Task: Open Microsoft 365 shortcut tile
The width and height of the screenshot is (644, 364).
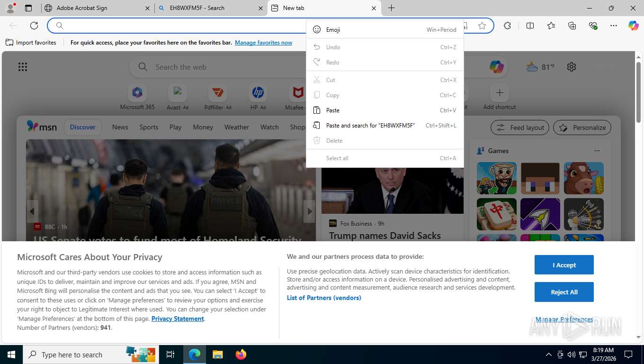Action: pos(137,97)
